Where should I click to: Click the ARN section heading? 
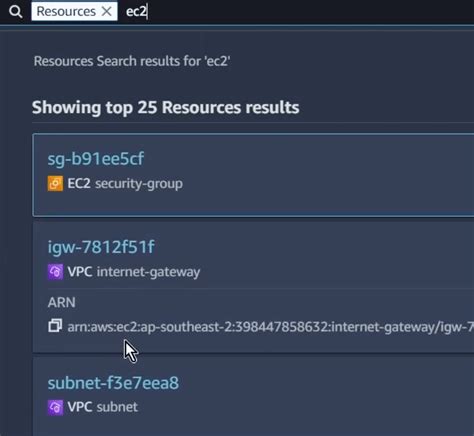(62, 303)
